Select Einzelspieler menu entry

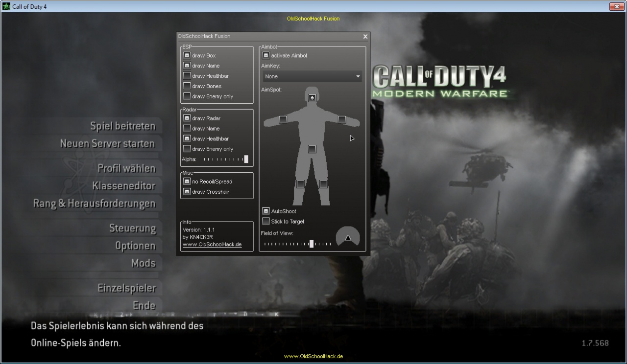(x=127, y=288)
